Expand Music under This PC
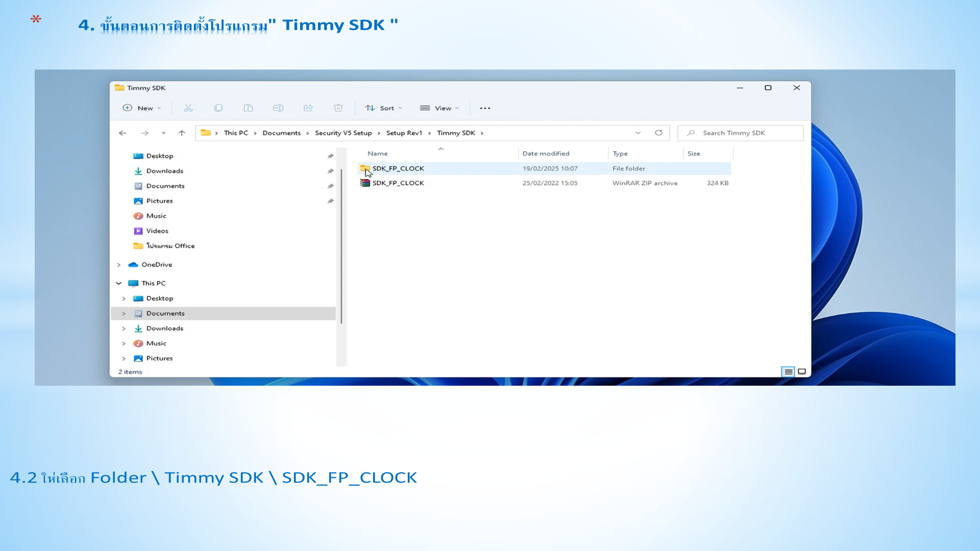The height and width of the screenshot is (551, 980). pyautogui.click(x=124, y=343)
